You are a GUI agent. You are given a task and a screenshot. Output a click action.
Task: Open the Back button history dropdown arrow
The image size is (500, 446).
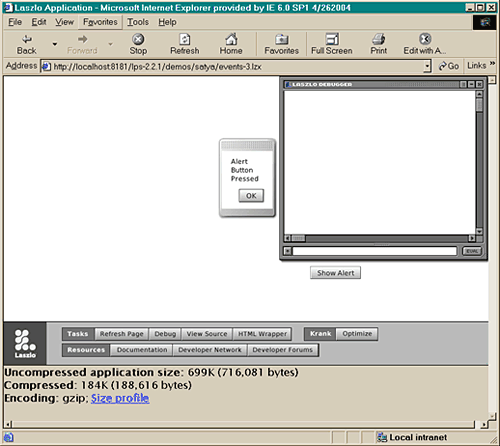click(x=55, y=44)
